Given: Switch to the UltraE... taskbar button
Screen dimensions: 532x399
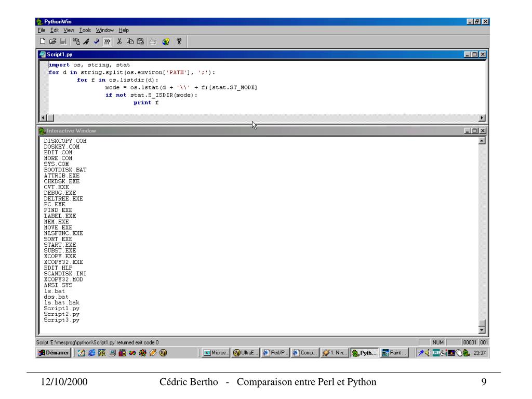Looking at the screenshot, I should point(246,353).
